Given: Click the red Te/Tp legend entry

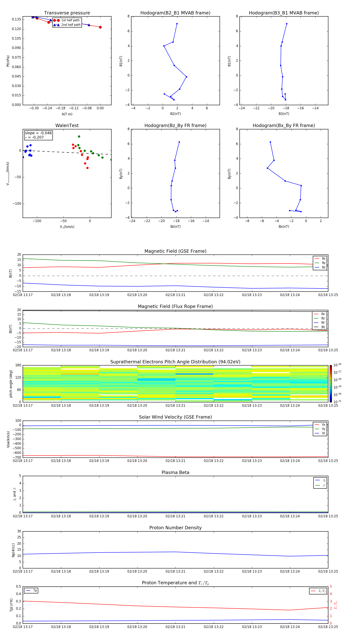Looking at the screenshot, I should (x=318, y=591).
